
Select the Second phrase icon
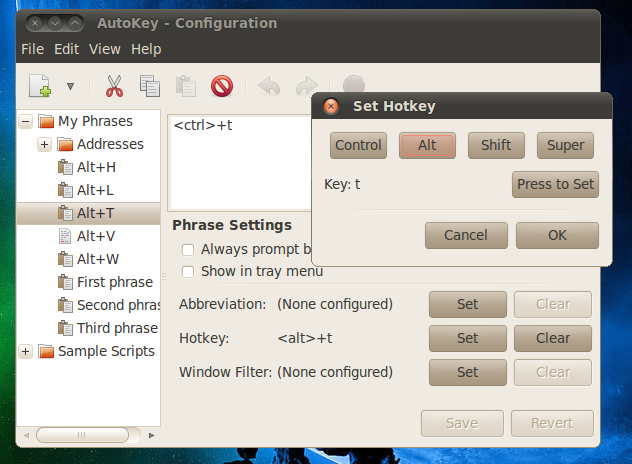click(x=65, y=305)
